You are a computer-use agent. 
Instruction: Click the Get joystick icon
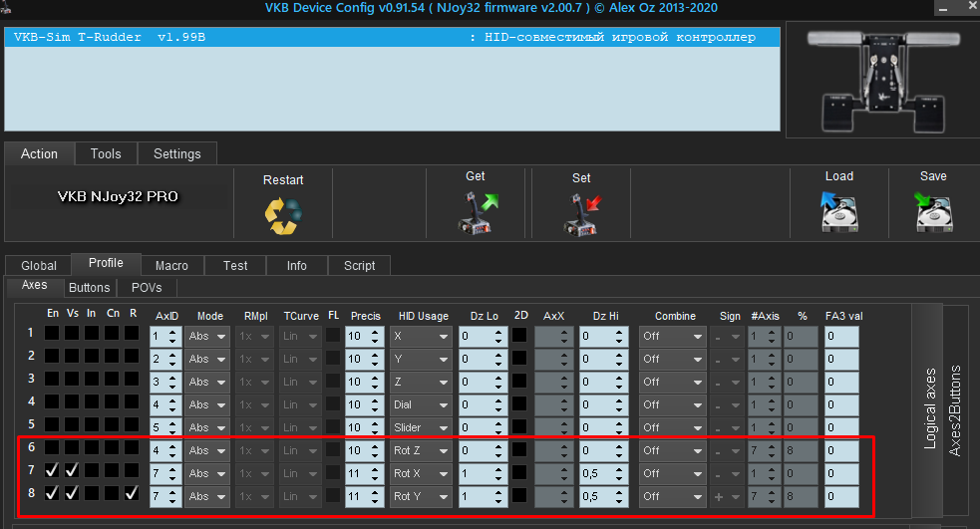[479, 213]
